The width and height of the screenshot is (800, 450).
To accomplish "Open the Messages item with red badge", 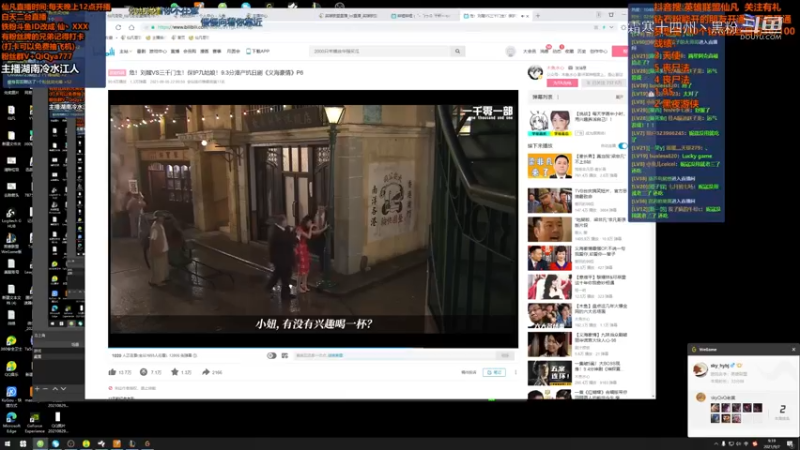I will click(545, 51).
